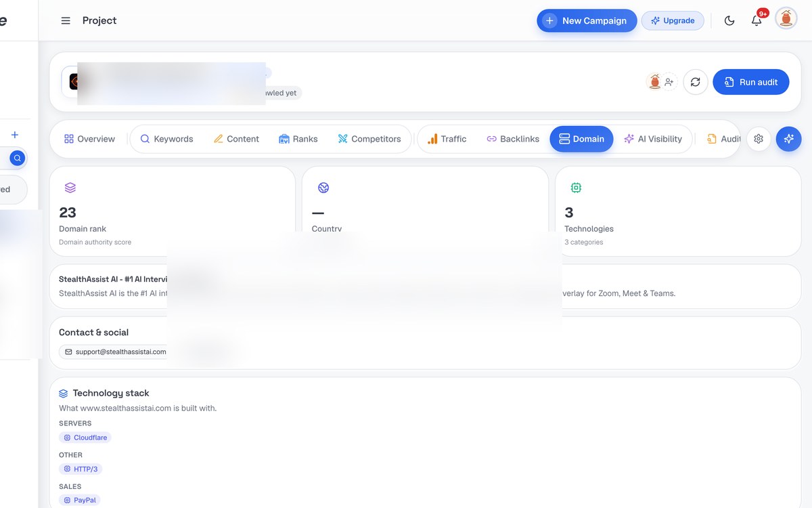Viewport: 812px width, 508px height.
Task: Switch to the Competitors tab
Action: click(369, 139)
